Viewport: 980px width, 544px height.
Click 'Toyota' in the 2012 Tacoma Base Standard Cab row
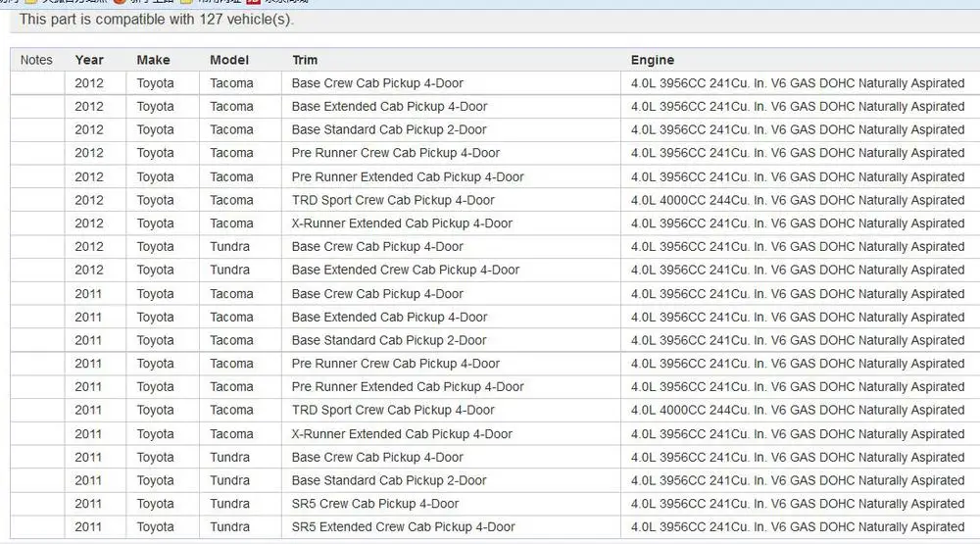(x=155, y=129)
